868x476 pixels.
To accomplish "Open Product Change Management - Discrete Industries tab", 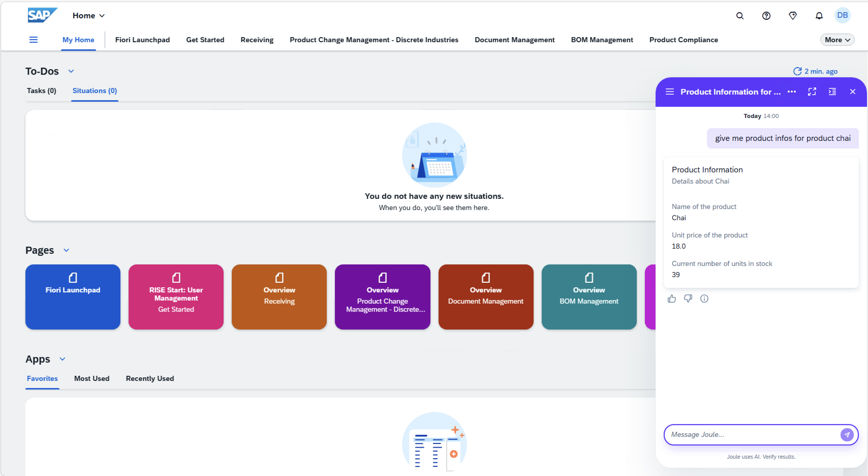I will (374, 40).
